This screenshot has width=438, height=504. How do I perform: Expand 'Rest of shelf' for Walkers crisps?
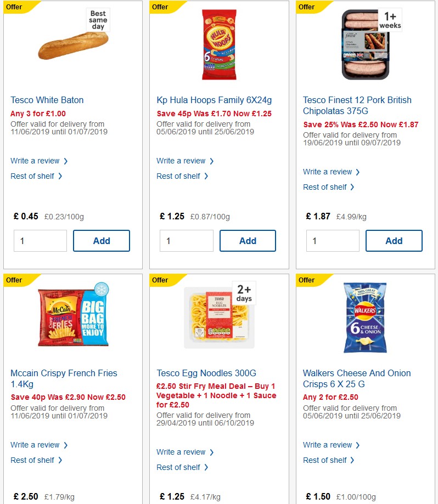(x=325, y=460)
